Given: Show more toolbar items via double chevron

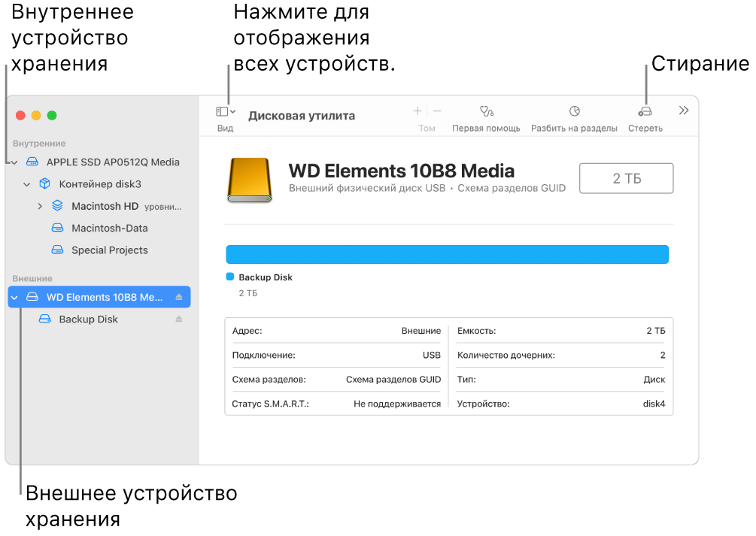Looking at the screenshot, I should 684,111.
